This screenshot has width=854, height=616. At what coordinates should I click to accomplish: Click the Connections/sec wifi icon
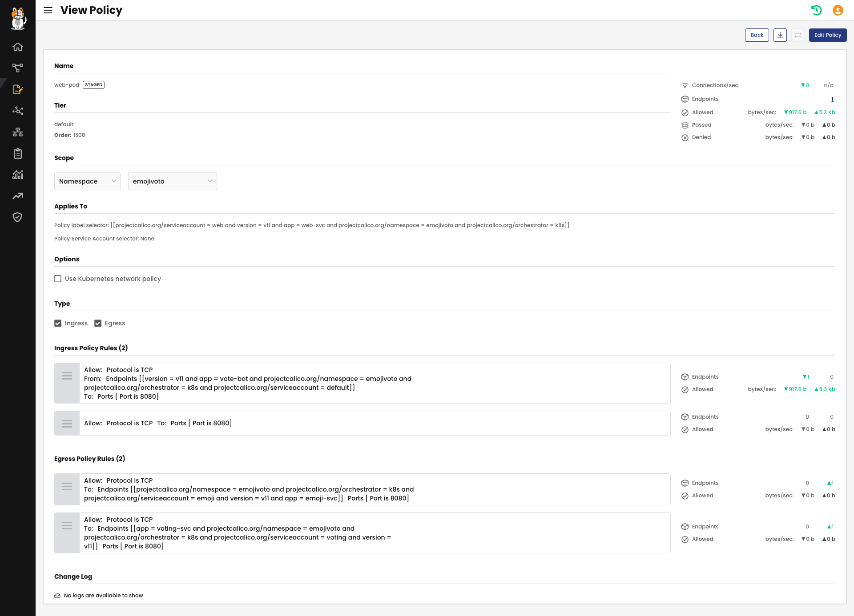(685, 85)
